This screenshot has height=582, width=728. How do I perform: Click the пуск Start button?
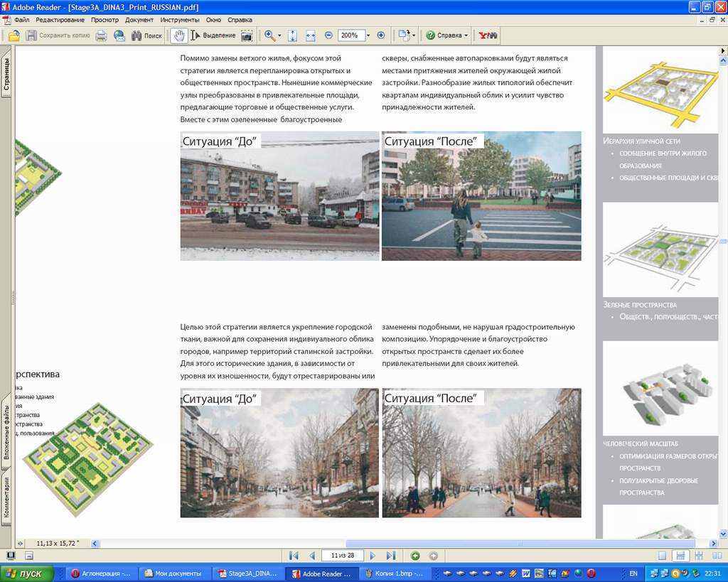(23, 573)
